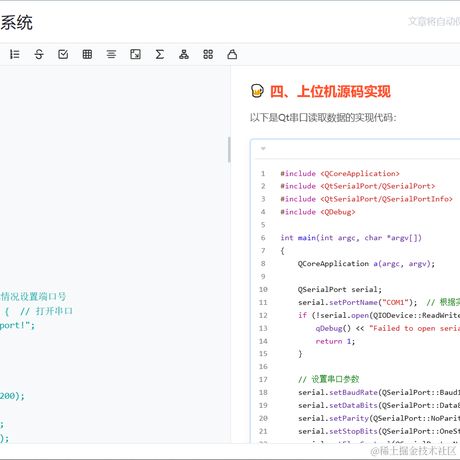Click the editor text 情况设置端口号

pyautogui.click(x=33, y=296)
